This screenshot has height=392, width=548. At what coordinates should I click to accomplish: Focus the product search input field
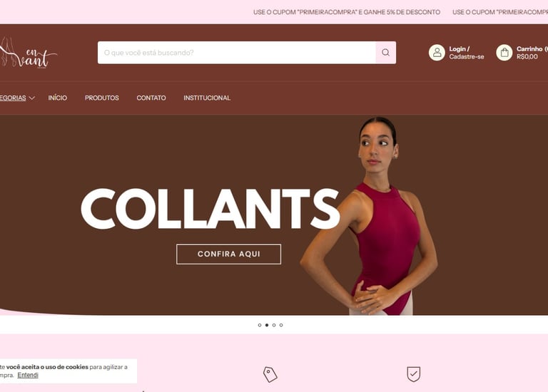point(237,52)
